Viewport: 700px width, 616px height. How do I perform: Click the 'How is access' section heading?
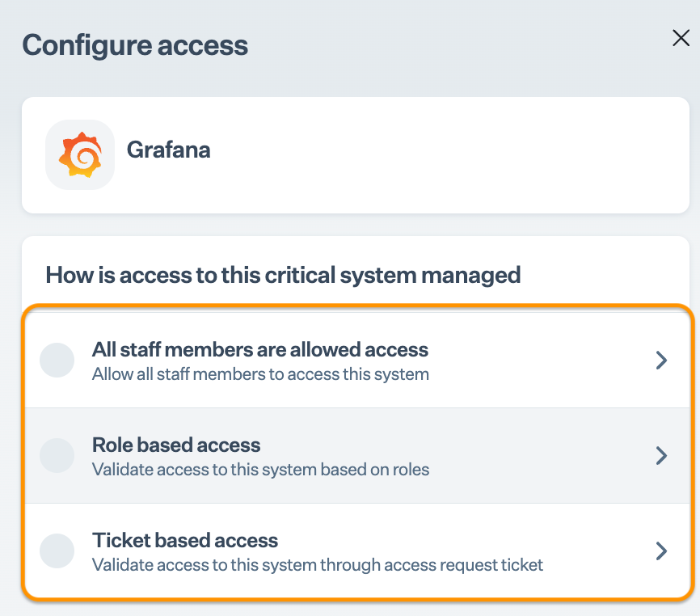(283, 275)
